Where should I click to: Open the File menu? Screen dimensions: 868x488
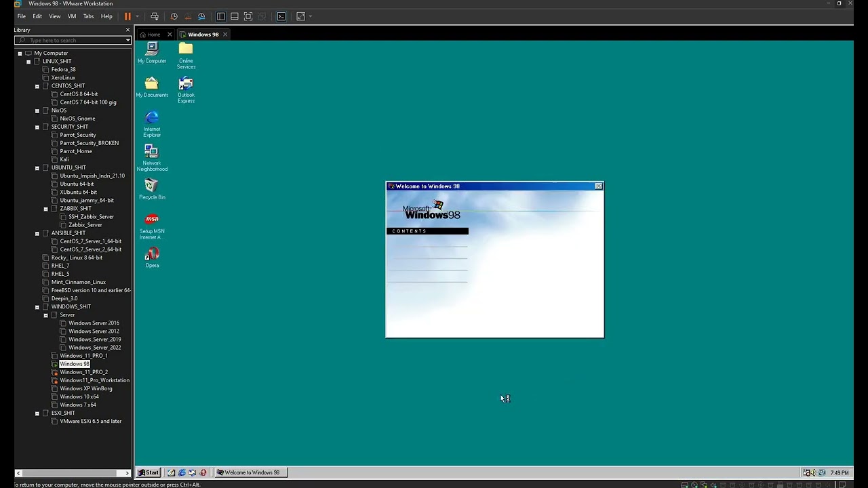pos(22,16)
